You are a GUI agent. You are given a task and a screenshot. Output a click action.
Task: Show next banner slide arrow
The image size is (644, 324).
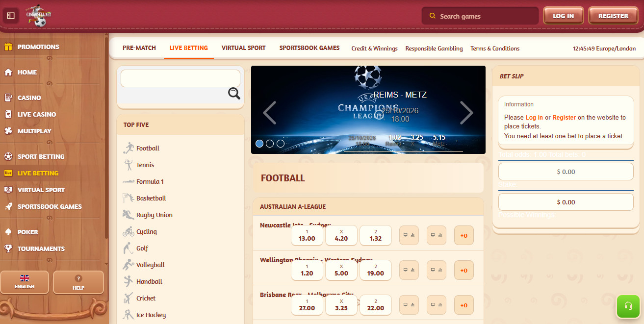click(x=466, y=113)
